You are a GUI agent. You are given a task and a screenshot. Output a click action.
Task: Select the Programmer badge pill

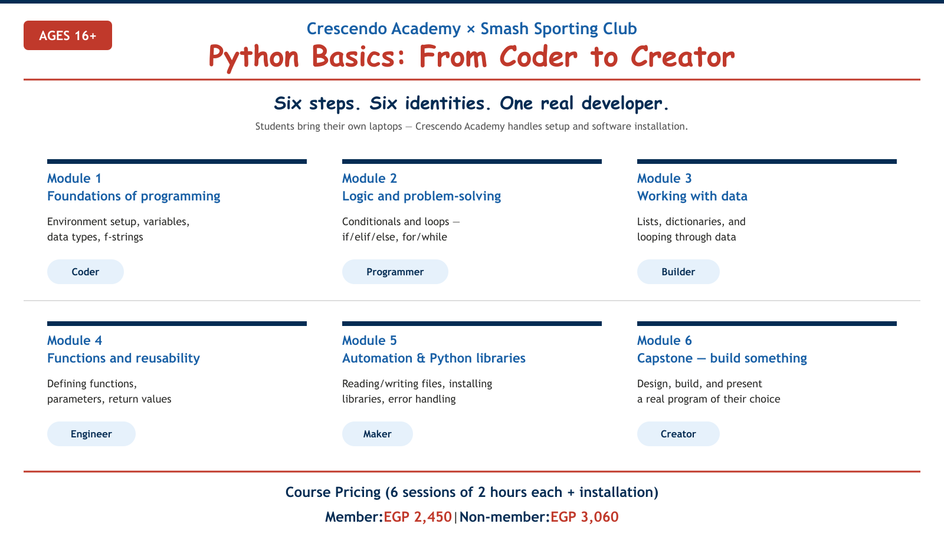[395, 272]
